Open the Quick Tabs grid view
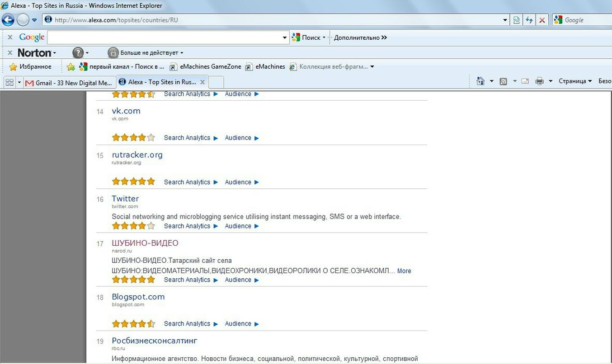The image size is (612, 364). (x=9, y=83)
